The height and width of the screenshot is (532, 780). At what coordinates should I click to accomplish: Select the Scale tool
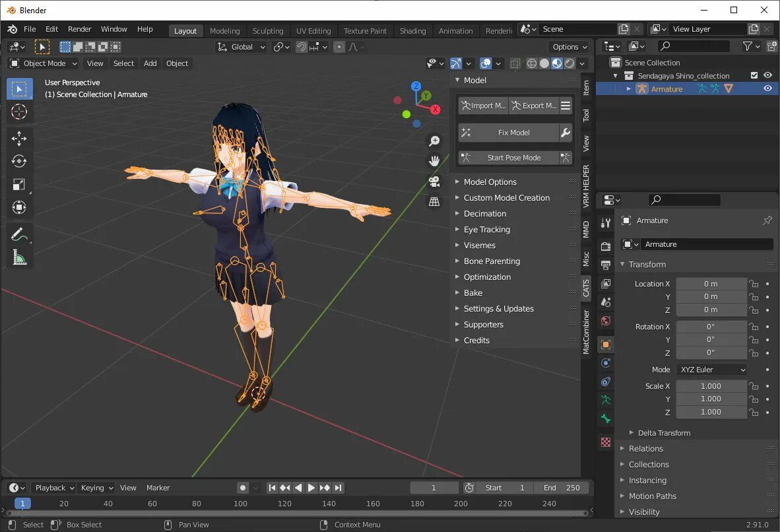pos(19,185)
